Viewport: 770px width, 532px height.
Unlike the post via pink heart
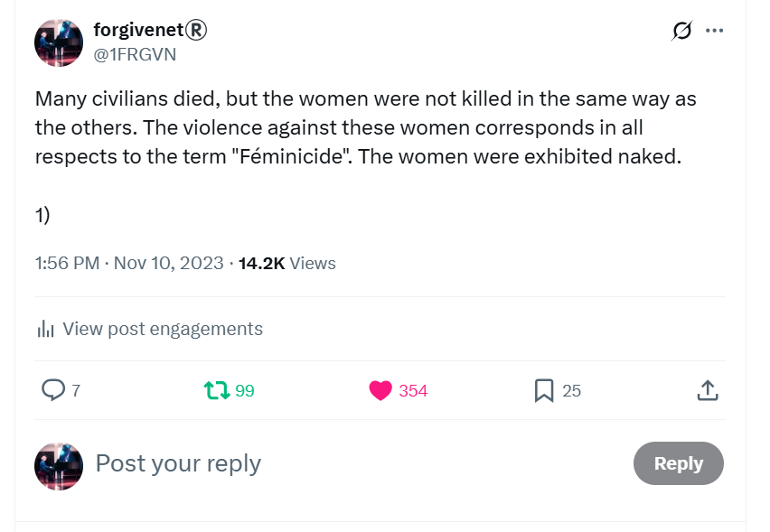coord(380,391)
